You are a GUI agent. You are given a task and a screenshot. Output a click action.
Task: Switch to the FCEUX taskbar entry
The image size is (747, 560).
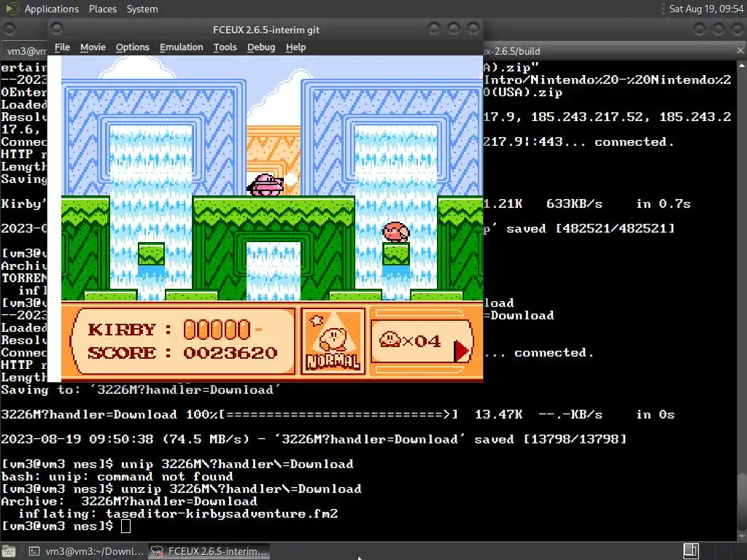(x=209, y=551)
